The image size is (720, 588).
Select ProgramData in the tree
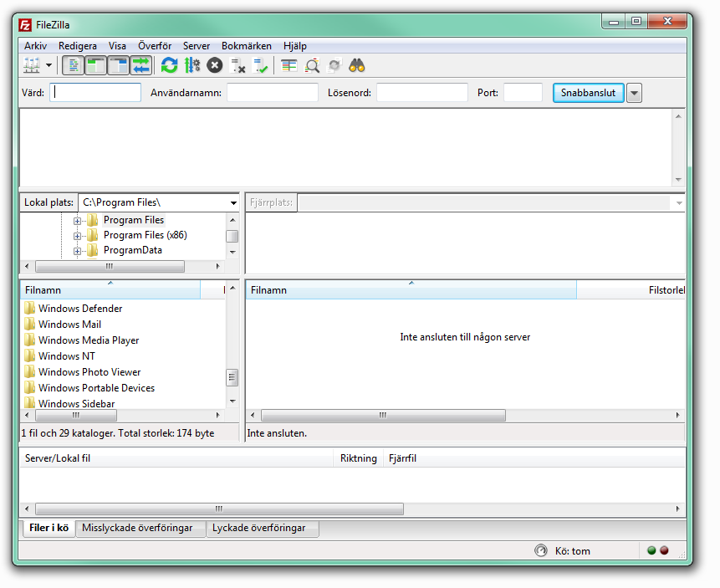click(x=133, y=250)
